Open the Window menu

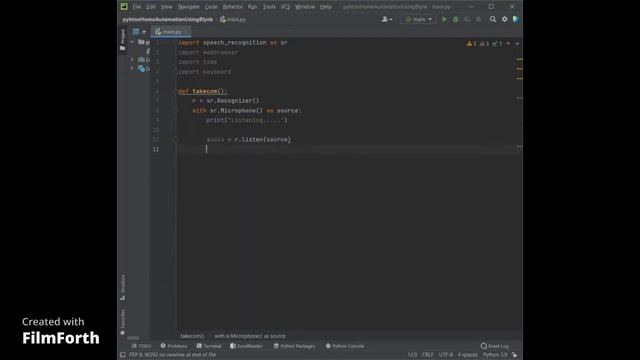tap(304, 7)
